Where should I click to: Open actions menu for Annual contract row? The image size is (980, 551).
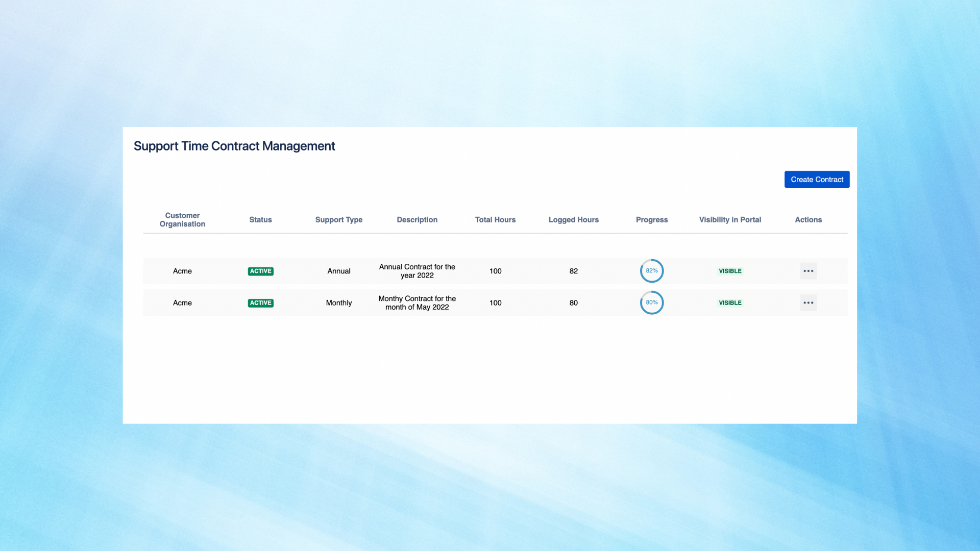(x=808, y=271)
